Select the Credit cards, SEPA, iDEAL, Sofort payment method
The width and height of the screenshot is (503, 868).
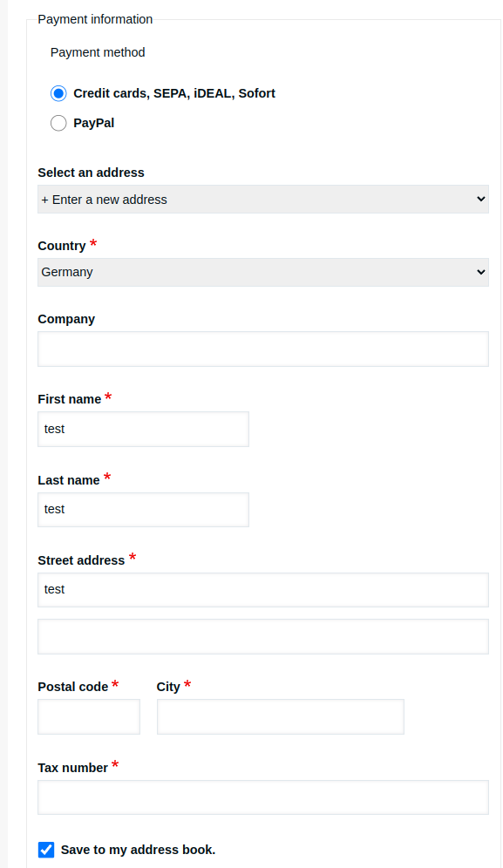pyautogui.click(x=58, y=93)
